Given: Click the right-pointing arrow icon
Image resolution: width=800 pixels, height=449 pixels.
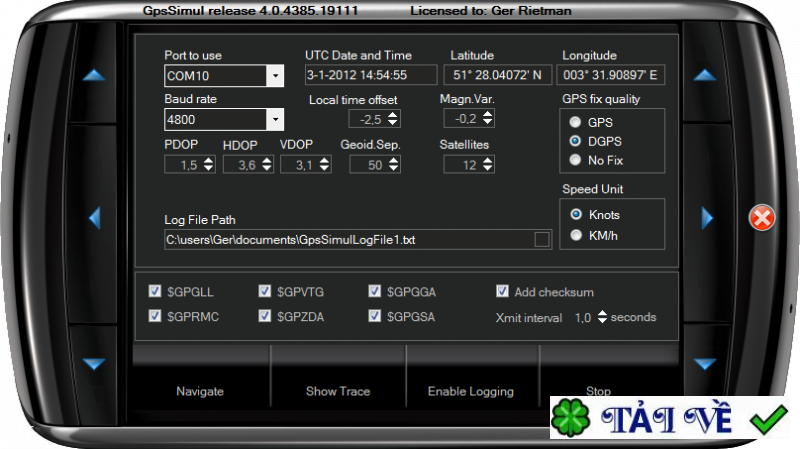Looking at the screenshot, I should pos(707,218).
